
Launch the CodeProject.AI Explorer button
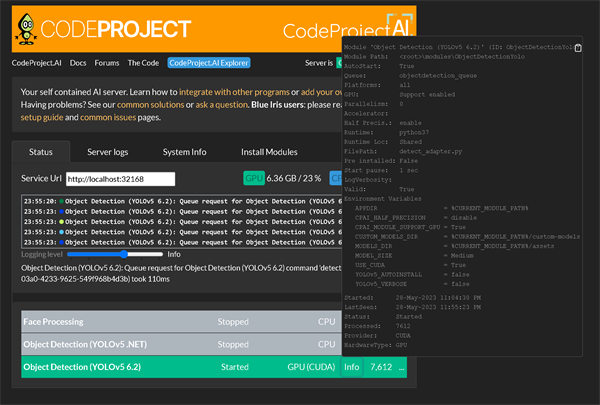[x=209, y=63]
